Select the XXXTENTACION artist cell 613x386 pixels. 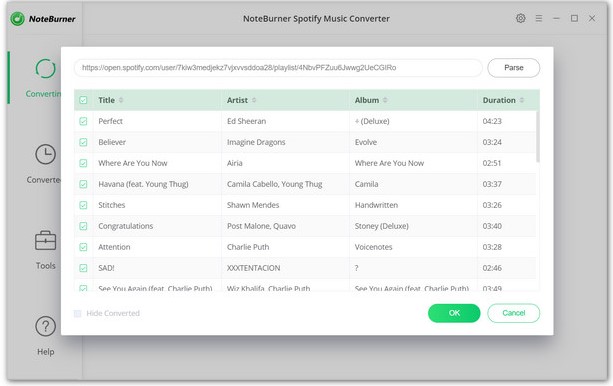(285, 268)
